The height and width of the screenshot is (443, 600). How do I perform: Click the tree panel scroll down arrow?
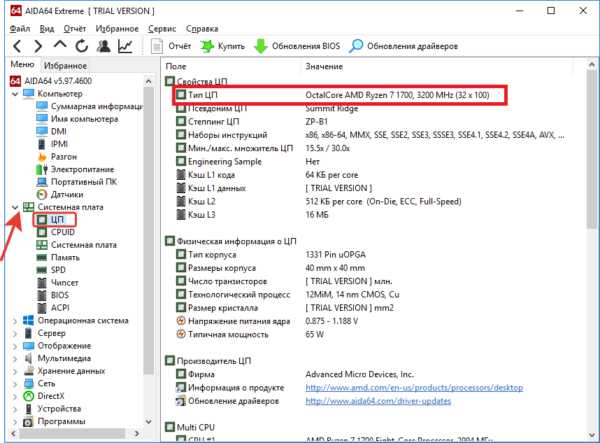click(x=148, y=421)
